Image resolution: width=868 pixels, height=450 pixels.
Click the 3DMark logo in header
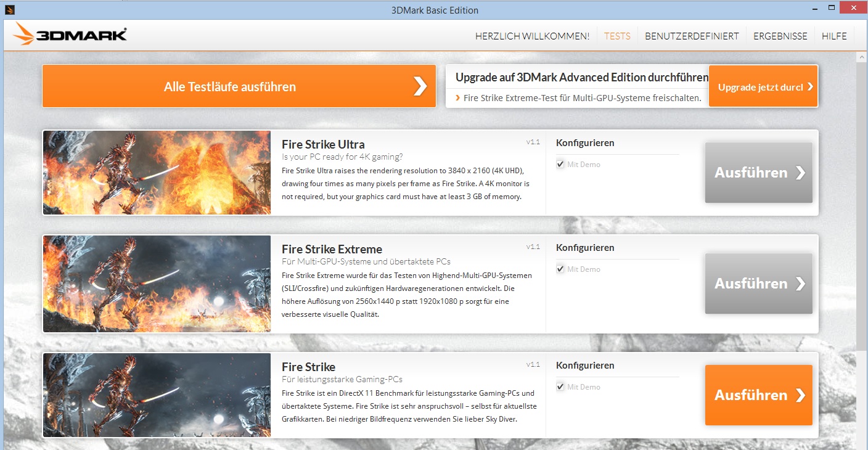pos(70,35)
